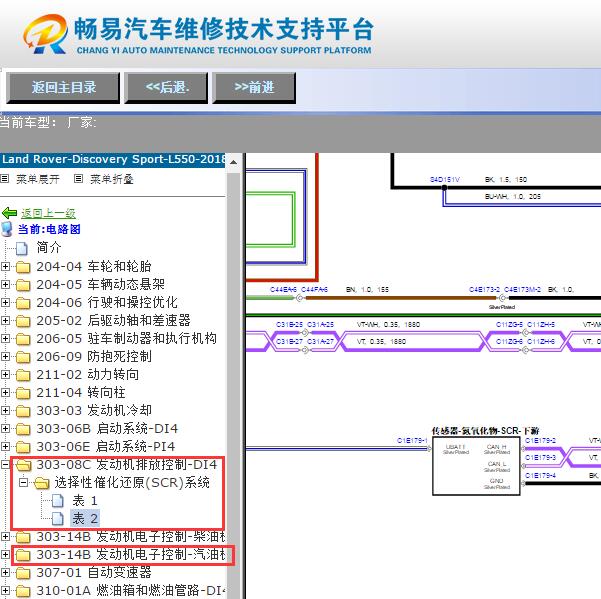This screenshot has width=601, height=599.
Task: Expand the 303-06E 启动系统-PI4 node
Action: coord(5,446)
